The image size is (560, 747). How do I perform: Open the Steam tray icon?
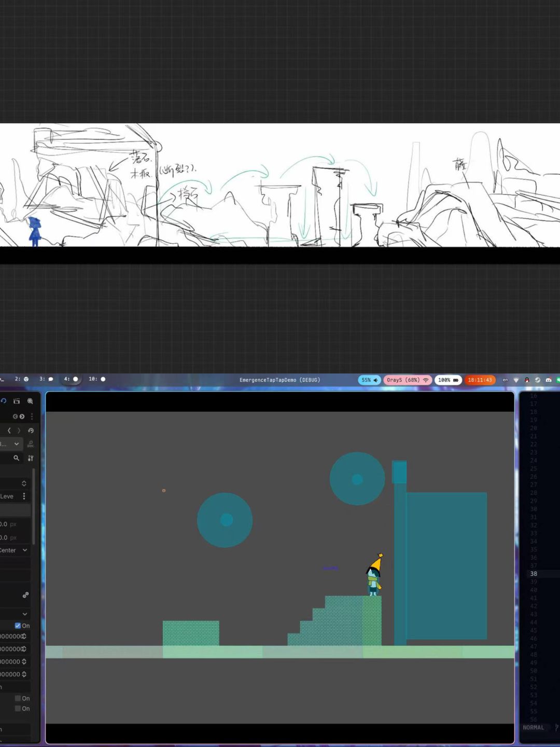(538, 380)
